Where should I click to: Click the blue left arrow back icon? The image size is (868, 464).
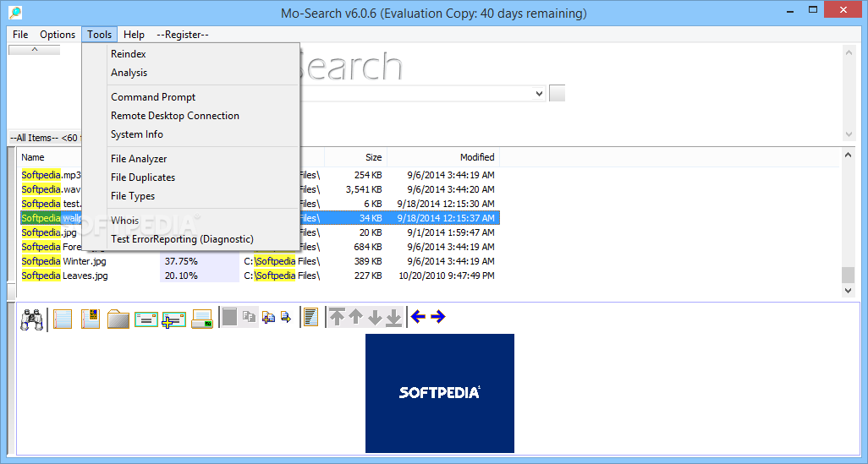(x=419, y=316)
